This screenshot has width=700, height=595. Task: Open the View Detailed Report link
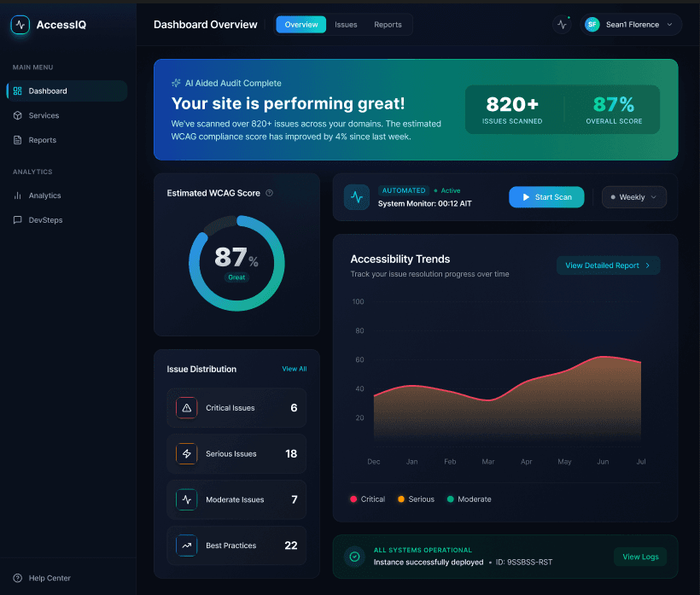pos(608,265)
